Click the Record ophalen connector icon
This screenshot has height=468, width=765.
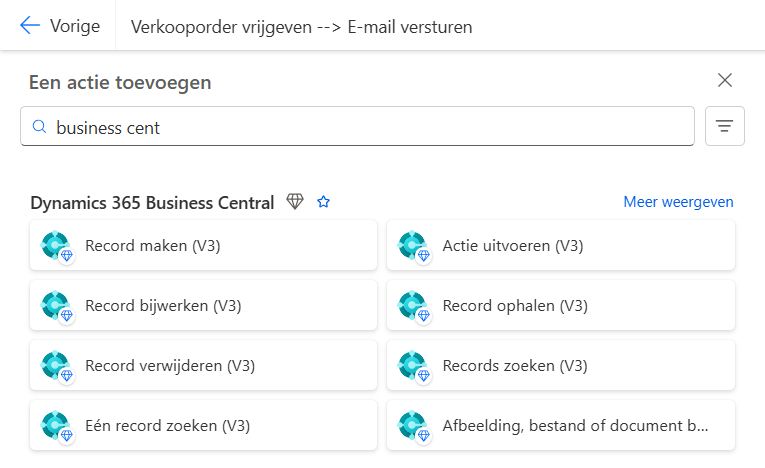click(412, 306)
